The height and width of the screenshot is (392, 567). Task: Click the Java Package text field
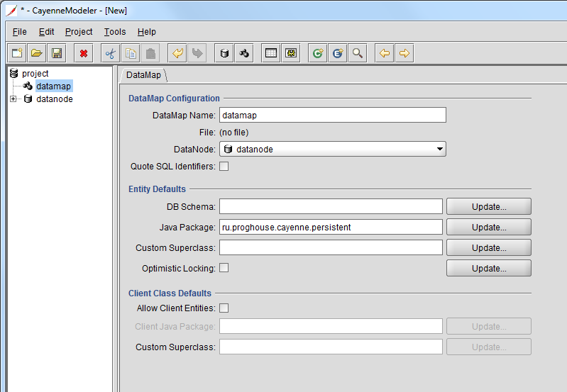[331, 228]
